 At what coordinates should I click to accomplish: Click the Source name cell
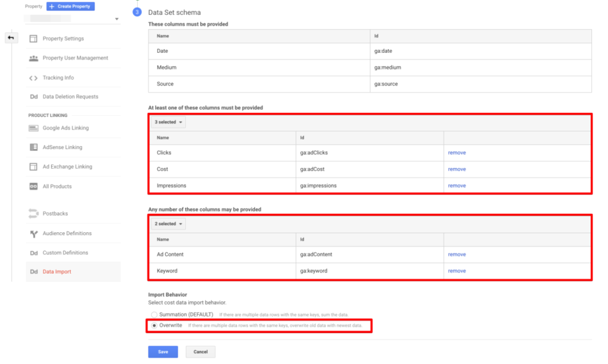tap(259, 84)
